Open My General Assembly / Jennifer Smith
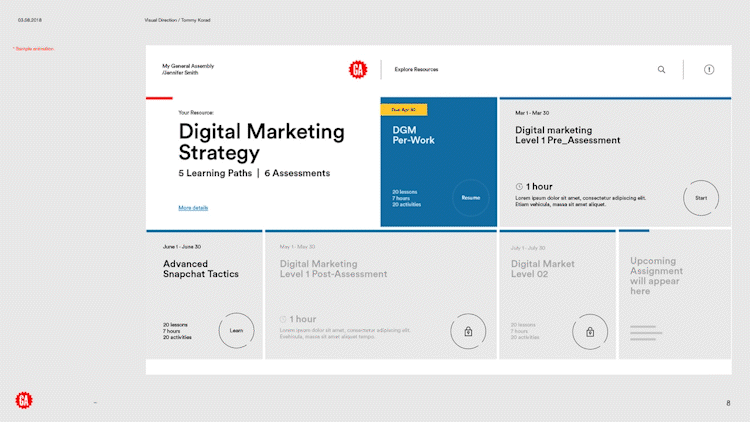This screenshot has height=422, width=750. click(188, 69)
